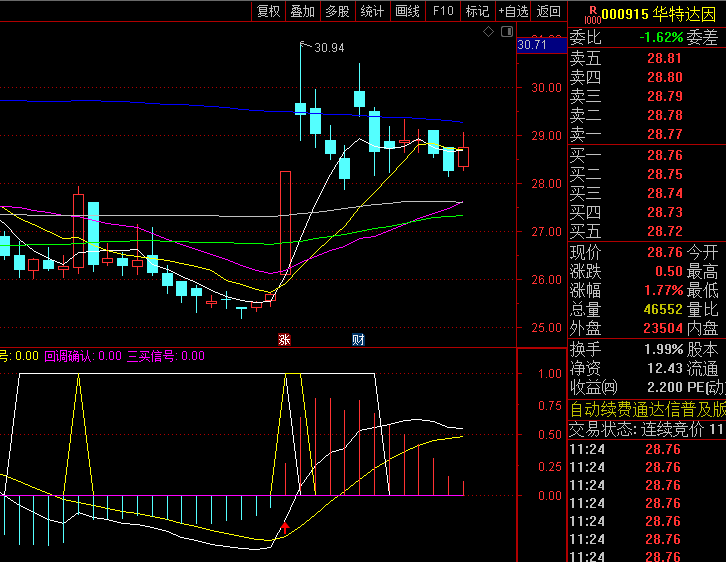Click the red 涨 marker icon

coord(284,340)
